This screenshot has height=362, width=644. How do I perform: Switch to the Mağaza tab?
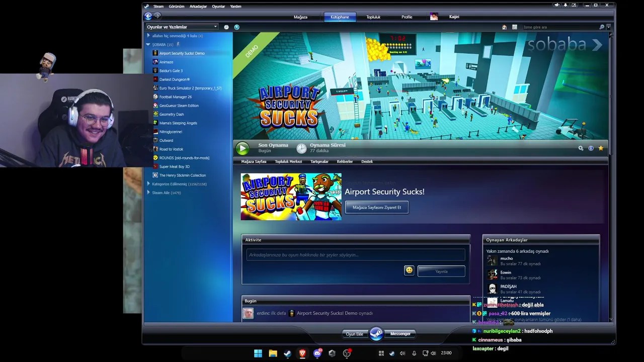(x=300, y=17)
